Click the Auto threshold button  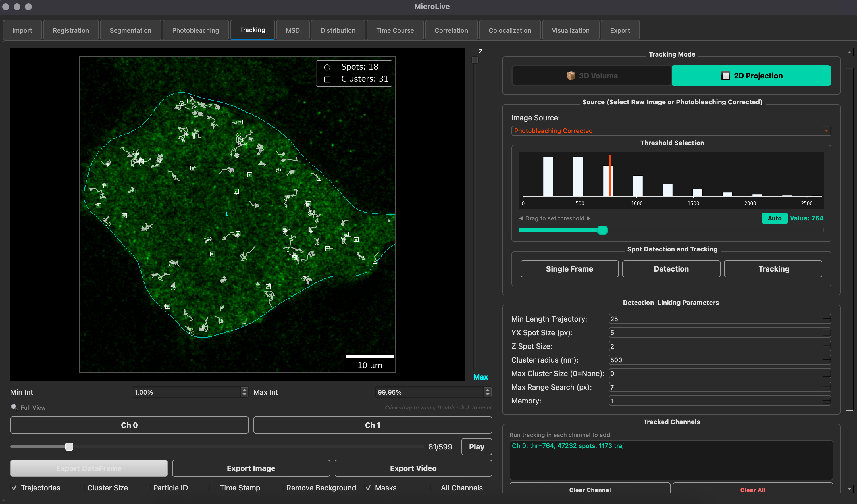point(774,218)
